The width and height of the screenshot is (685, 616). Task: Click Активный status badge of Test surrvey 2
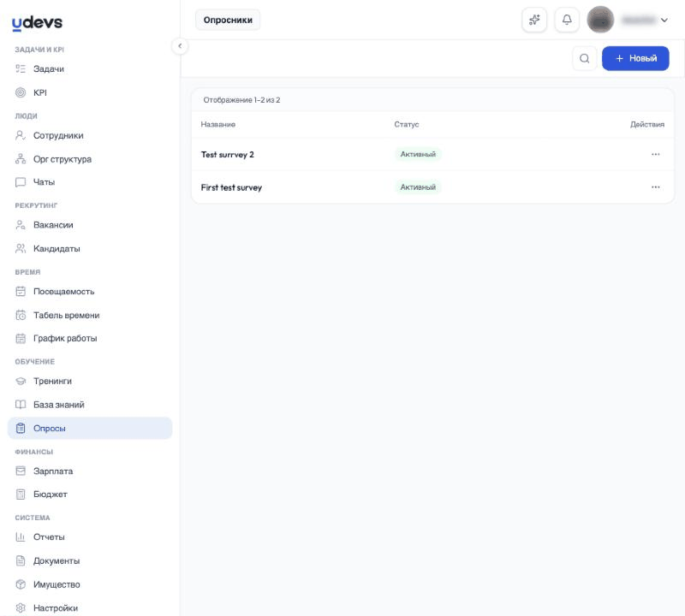pos(418,154)
